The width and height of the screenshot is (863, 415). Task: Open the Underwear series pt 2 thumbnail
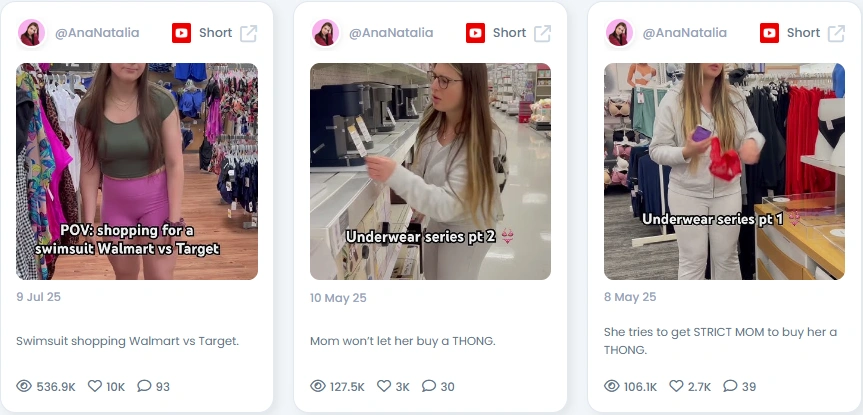pos(430,171)
